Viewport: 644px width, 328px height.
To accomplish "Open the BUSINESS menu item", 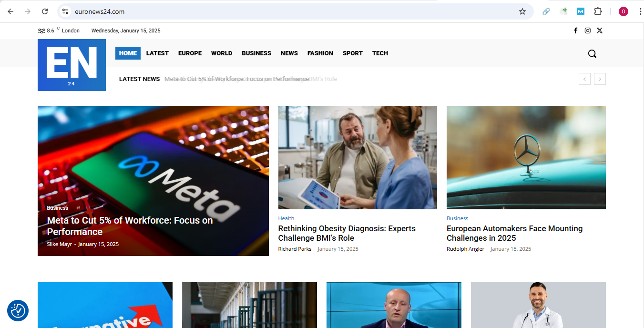I will click(x=256, y=53).
